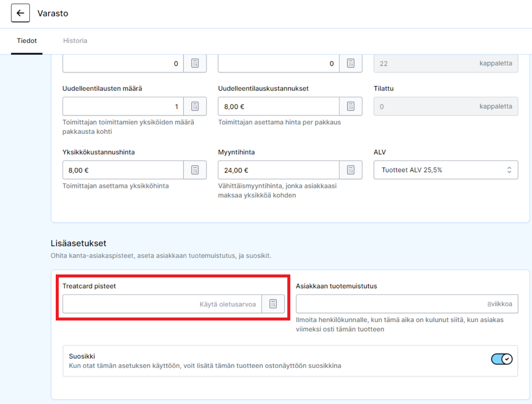Image resolution: width=532 pixels, height=404 pixels.
Task: Switch to the Tiedot tab
Action: [x=27, y=41]
